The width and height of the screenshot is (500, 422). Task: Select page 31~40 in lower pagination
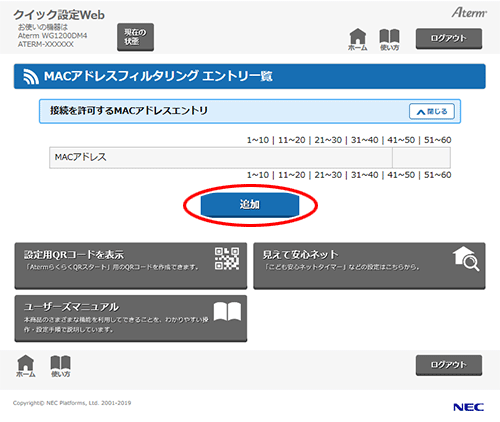point(365,175)
